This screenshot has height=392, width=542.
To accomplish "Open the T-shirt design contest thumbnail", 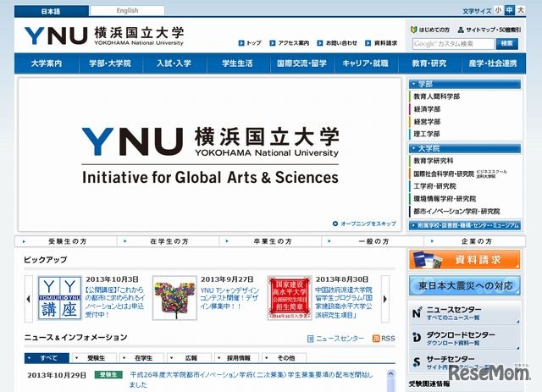I will point(174,298).
